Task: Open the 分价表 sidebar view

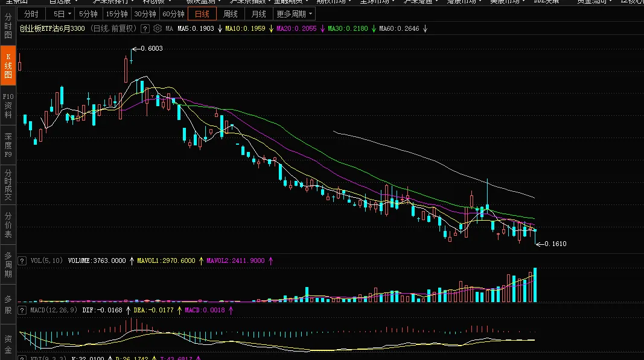Action: pyautogui.click(x=8, y=225)
